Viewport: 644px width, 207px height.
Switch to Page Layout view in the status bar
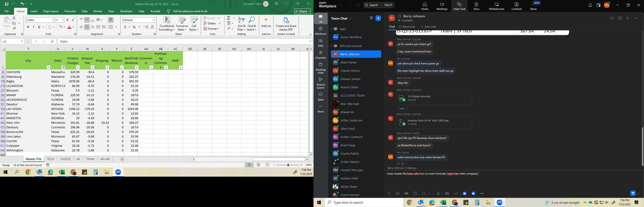tap(258, 165)
